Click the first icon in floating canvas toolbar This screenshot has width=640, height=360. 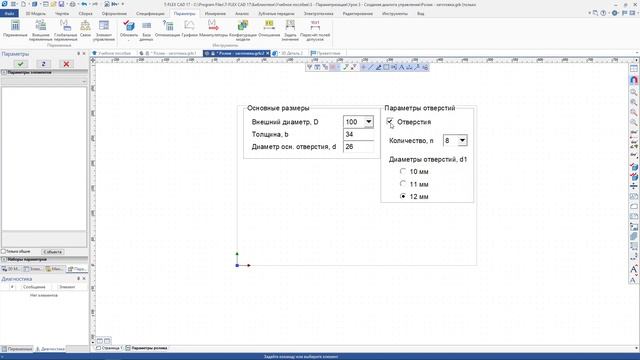[x=310, y=67]
